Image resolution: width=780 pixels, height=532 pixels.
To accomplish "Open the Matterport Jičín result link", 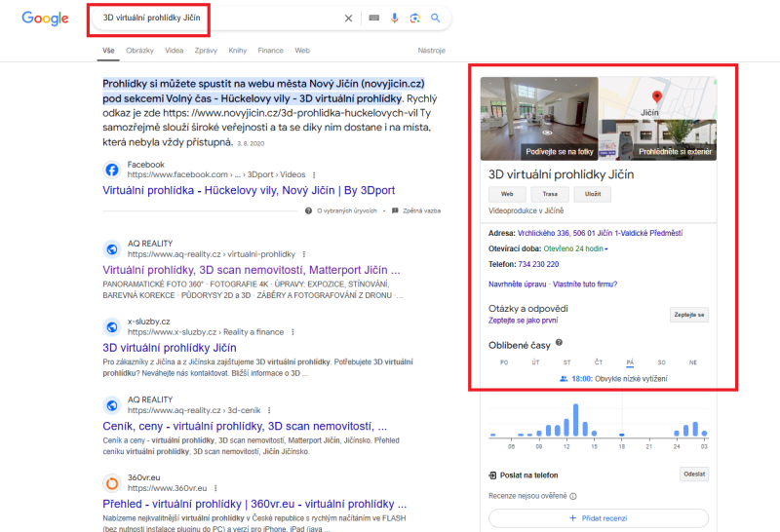I will pyautogui.click(x=252, y=270).
